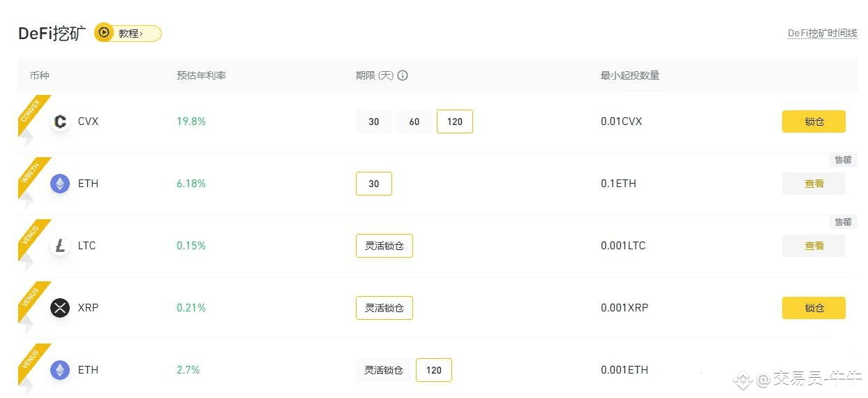Choose 灵活锁仓 for XRP
868x398 pixels.
384,308
